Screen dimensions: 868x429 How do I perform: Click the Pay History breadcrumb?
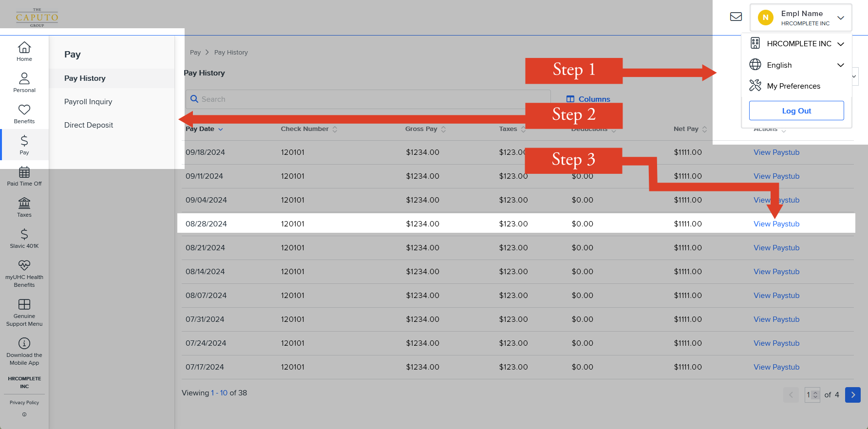231,53
